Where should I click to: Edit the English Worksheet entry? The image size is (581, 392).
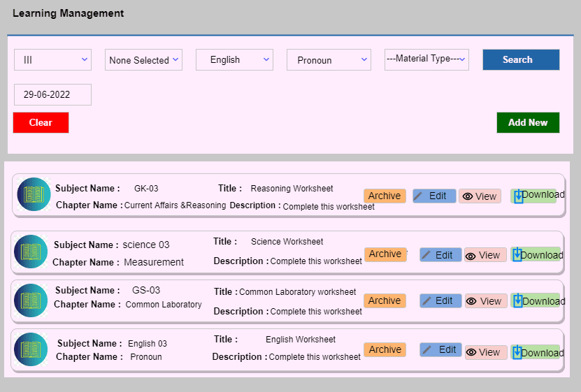pos(440,349)
